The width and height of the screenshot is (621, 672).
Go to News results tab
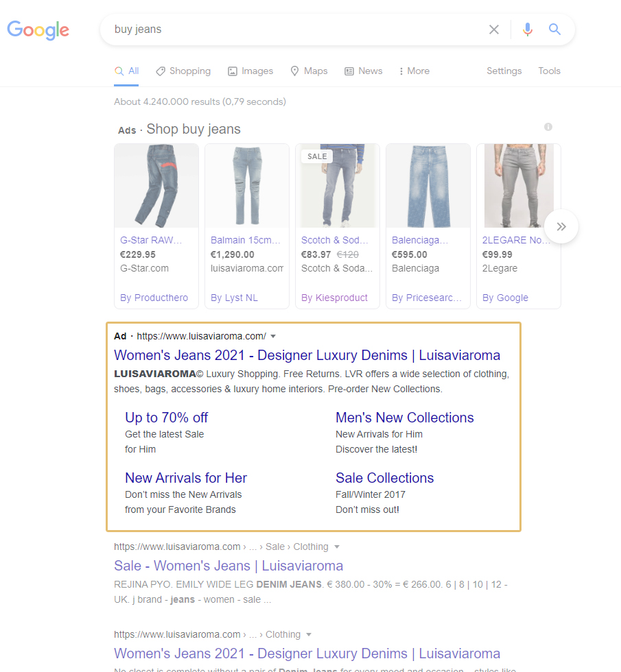click(364, 71)
